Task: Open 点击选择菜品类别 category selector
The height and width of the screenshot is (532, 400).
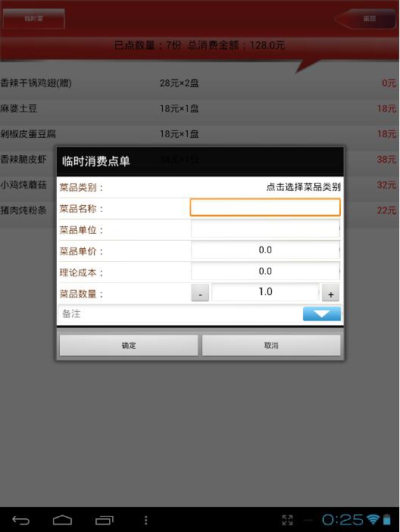Action: click(303, 187)
